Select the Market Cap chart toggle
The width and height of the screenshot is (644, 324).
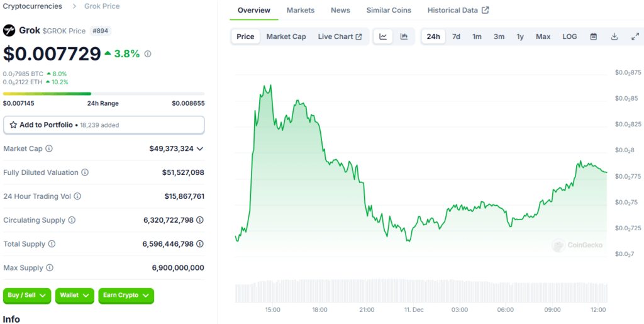(x=286, y=36)
